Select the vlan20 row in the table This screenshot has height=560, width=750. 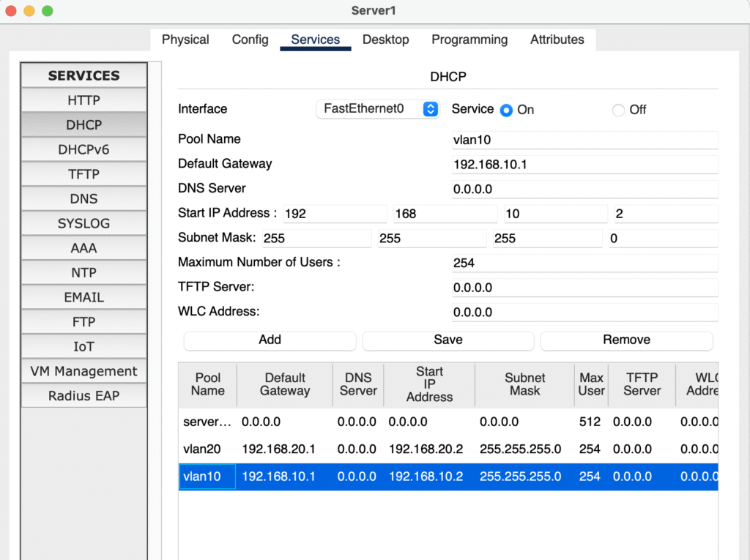coord(208,449)
